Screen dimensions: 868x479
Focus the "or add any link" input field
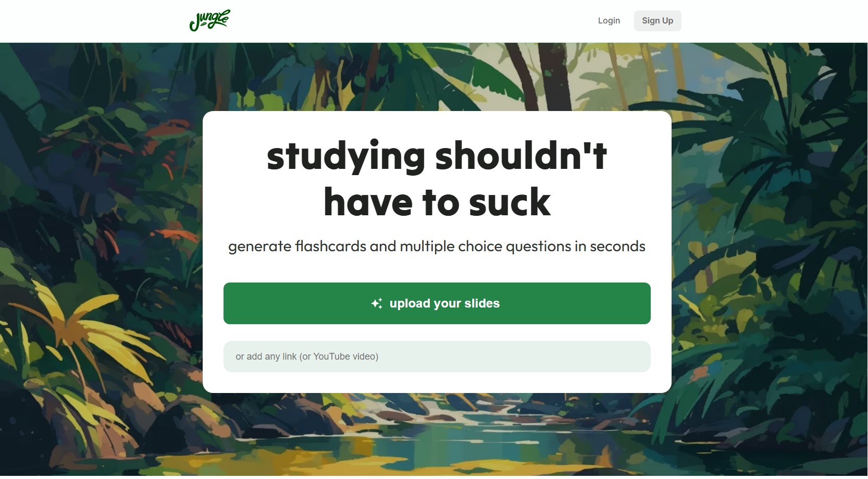pyautogui.click(x=437, y=357)
